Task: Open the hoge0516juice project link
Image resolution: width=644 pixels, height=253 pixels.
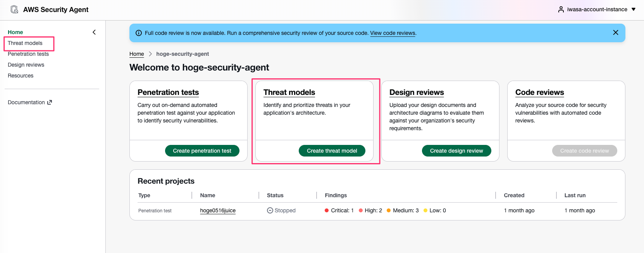Action: 218,210
